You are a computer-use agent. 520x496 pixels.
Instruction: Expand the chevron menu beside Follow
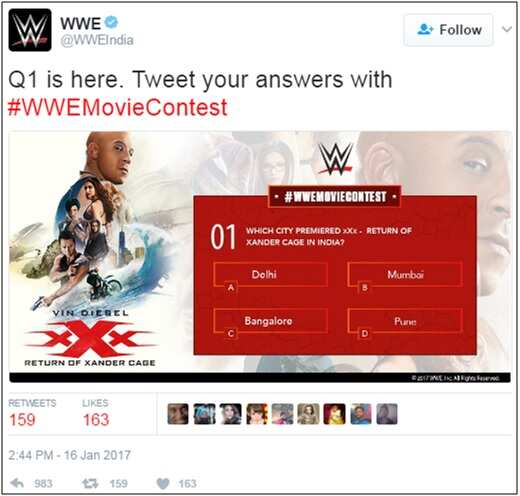(x=507, y=29)
